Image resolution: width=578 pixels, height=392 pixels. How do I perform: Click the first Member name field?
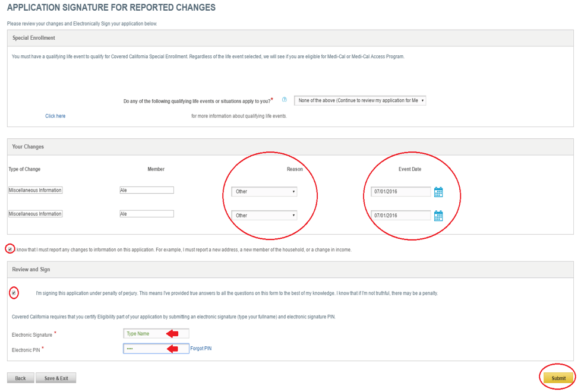[146, 190]
